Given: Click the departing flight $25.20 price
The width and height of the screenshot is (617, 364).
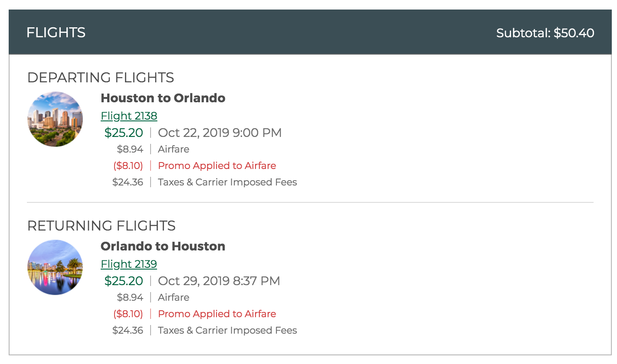Looking at the screenshot, I should pyautogui.click(x=124, y=133).
